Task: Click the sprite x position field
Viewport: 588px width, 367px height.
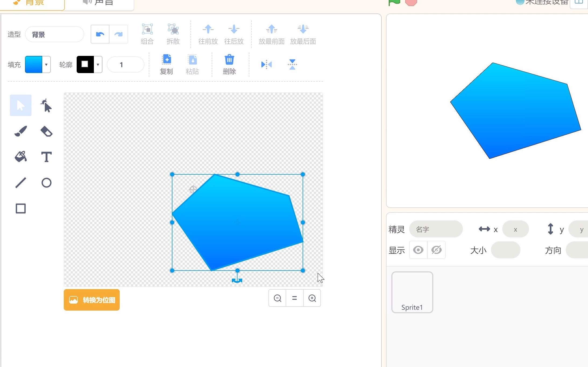Action: pyautogui.click(x=515, y=229)
